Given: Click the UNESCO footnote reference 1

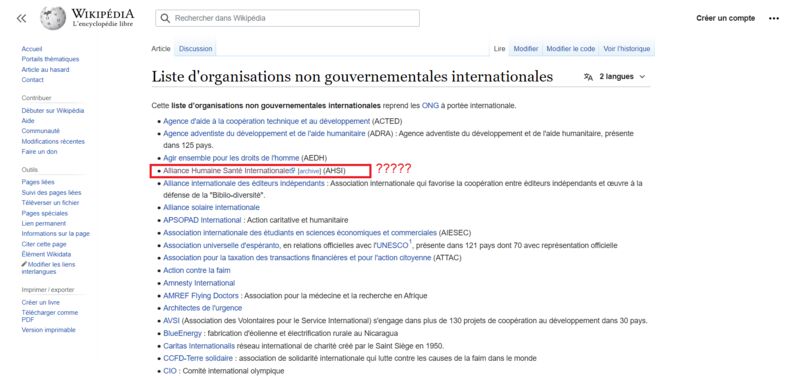Looking at the screenshot, I should click(x=410, y=242).
